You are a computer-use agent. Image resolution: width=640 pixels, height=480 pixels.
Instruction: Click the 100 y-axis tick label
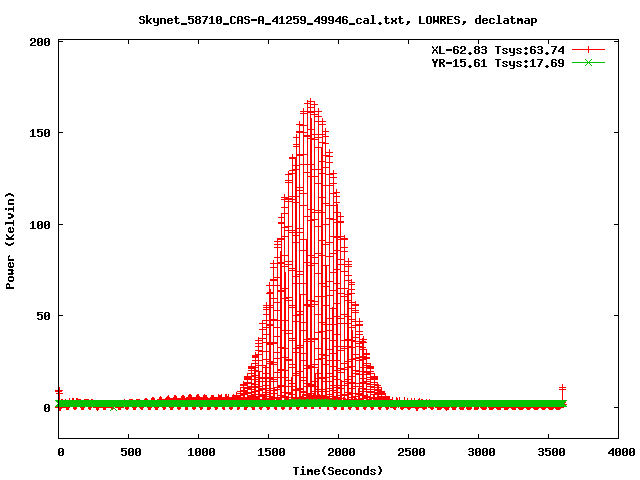[40, 225]
